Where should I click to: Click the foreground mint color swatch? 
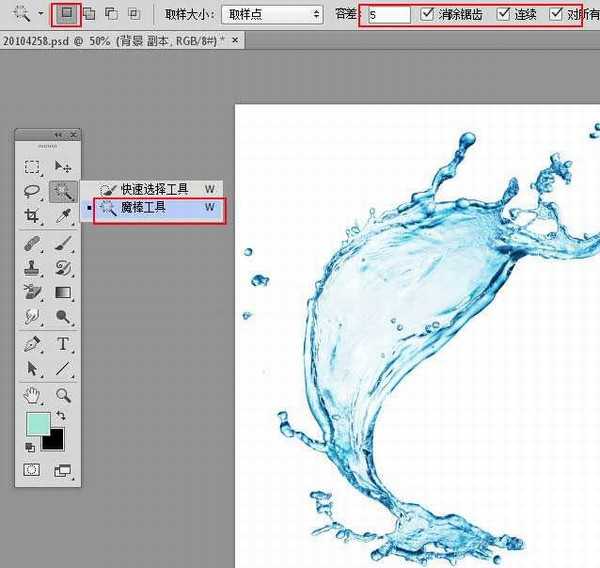point(37,424)
